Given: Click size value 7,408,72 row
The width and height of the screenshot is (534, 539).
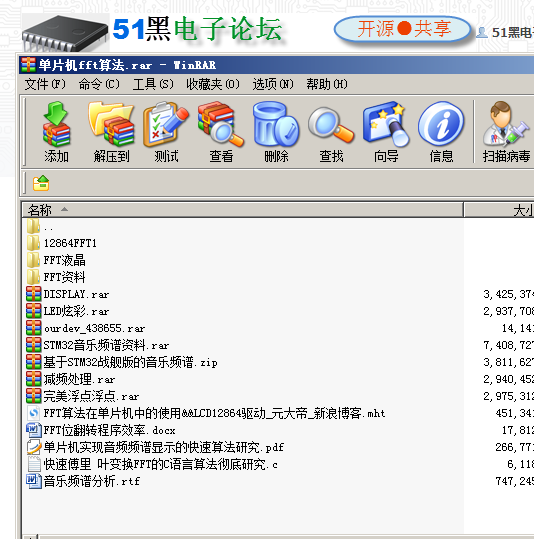Looking at the screenshot, I should click(x=509, y=345).
